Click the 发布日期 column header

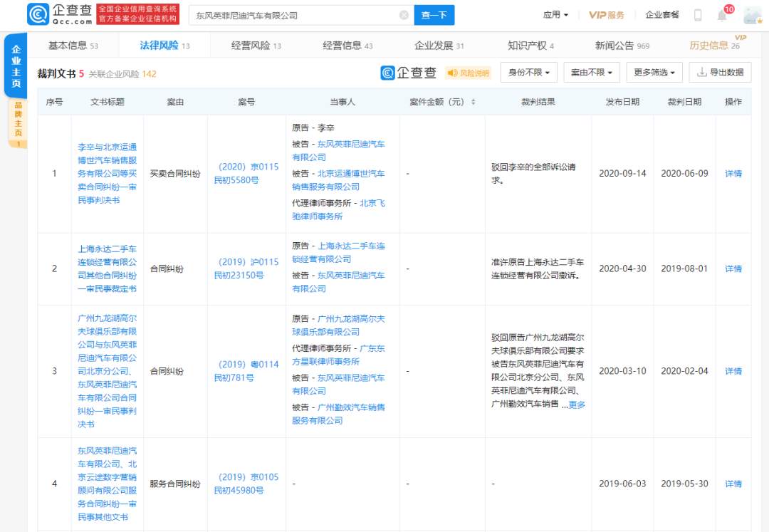pyautogui.click(x=622, y=102)
